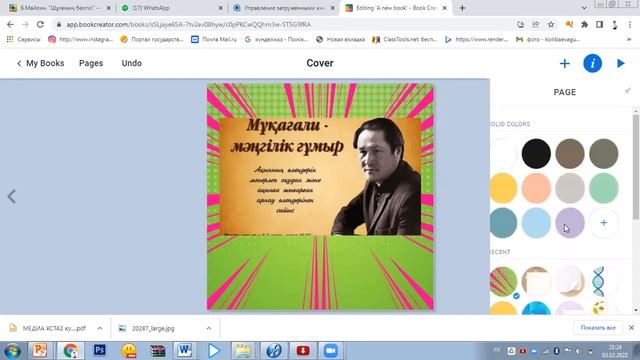640x360 pixels.
Task: Click the browser back arrow
Action: [10, 24]
